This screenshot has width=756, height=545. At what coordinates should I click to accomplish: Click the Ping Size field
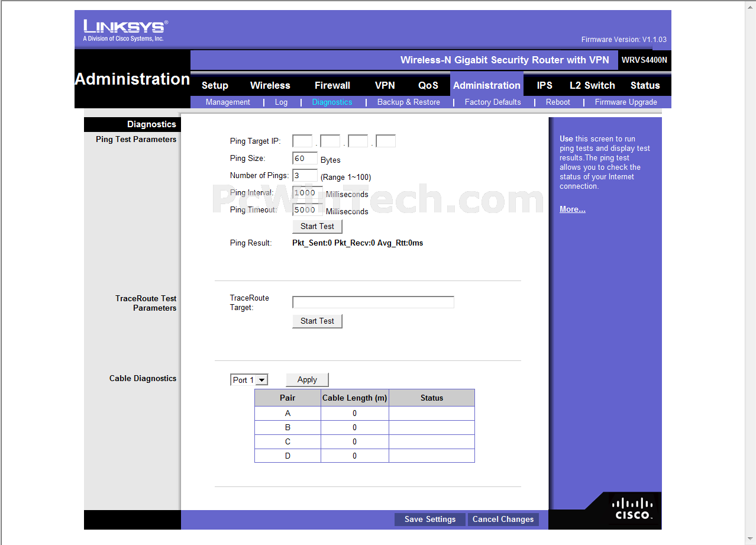[305, 159]
